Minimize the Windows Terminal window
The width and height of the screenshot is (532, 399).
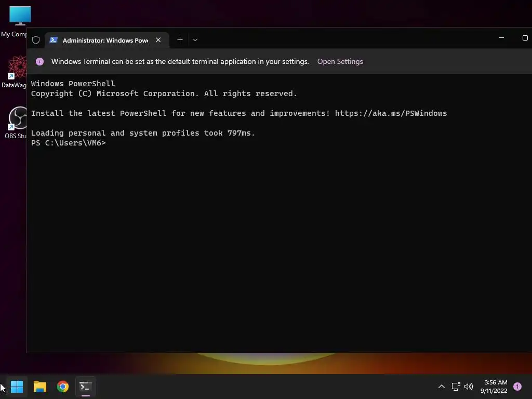[x=501, y=38]
